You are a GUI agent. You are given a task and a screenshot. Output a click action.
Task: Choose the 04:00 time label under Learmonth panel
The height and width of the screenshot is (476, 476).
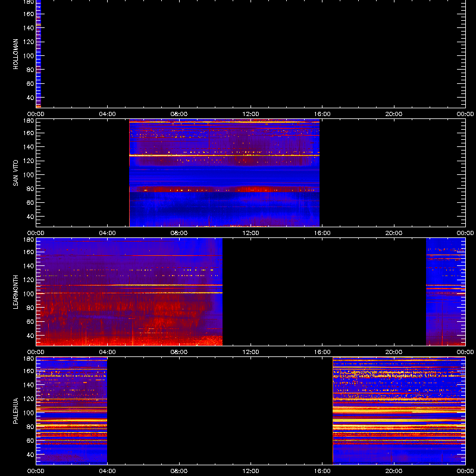tap(108, 352)
